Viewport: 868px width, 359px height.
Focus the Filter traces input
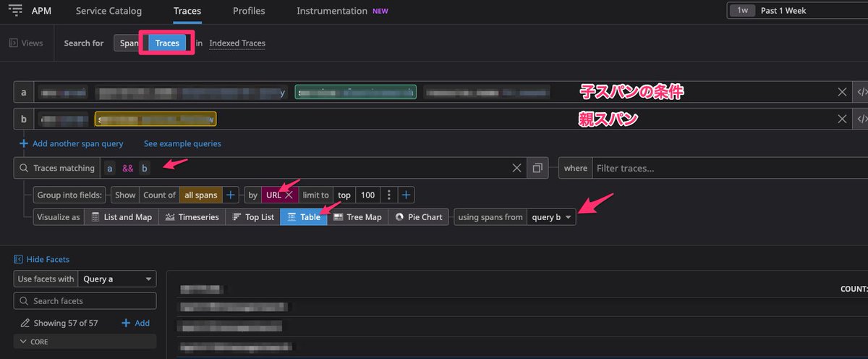[x=729, y=168]
